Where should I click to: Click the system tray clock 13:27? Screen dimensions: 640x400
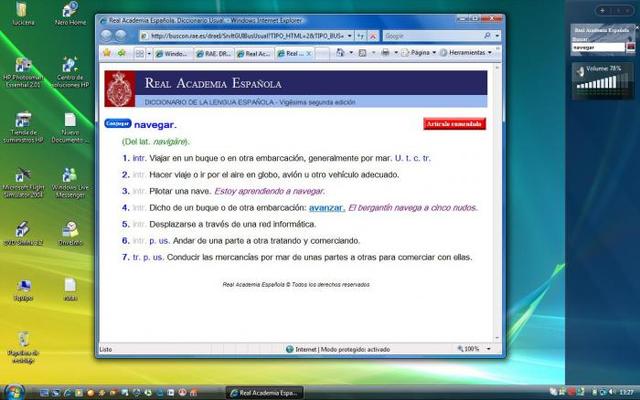point(626,392)
